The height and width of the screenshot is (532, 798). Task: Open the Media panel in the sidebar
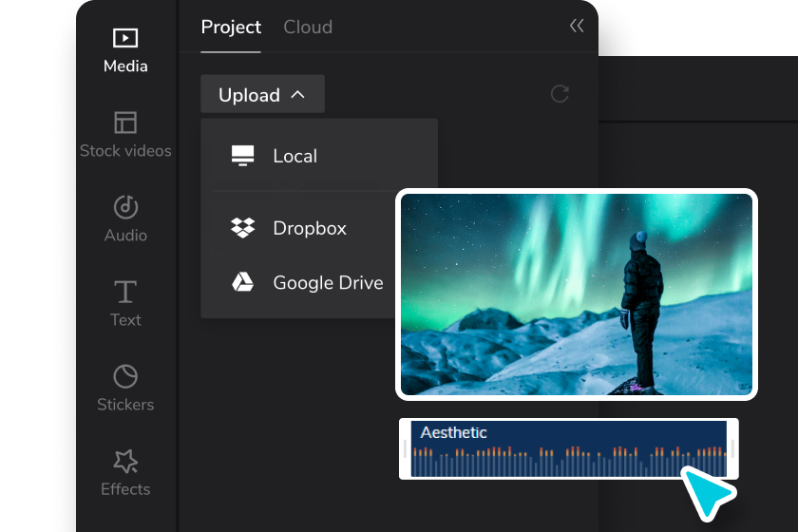coord(125,51)
